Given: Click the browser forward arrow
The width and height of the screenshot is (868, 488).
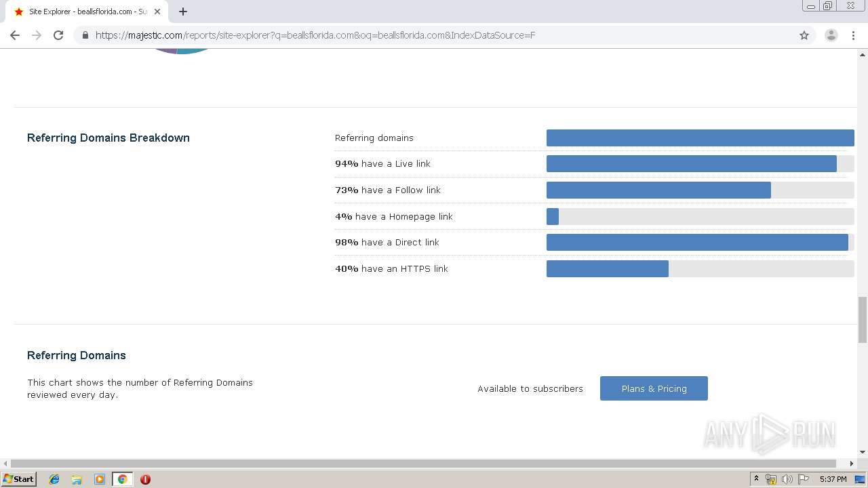Looking at the screenshot, I should pos(37,35).
